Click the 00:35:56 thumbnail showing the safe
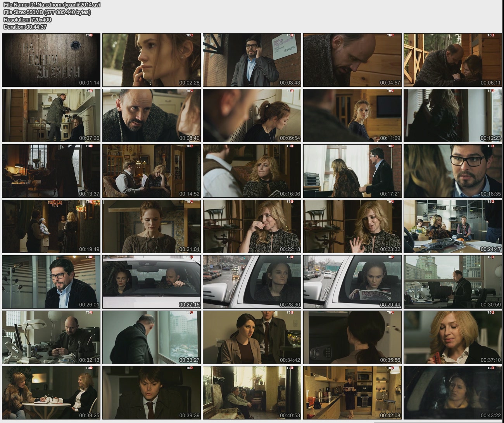Image resolution: width=504 pixels, height=423 pixels. click(352, 337)
